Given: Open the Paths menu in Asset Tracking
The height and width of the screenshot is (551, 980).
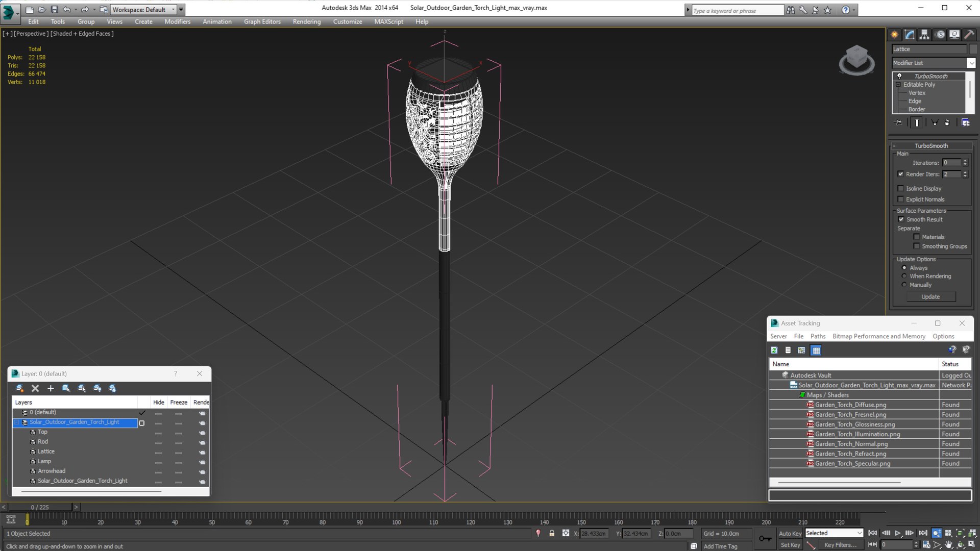Looking at the screenshot, I should click(817, 336).
